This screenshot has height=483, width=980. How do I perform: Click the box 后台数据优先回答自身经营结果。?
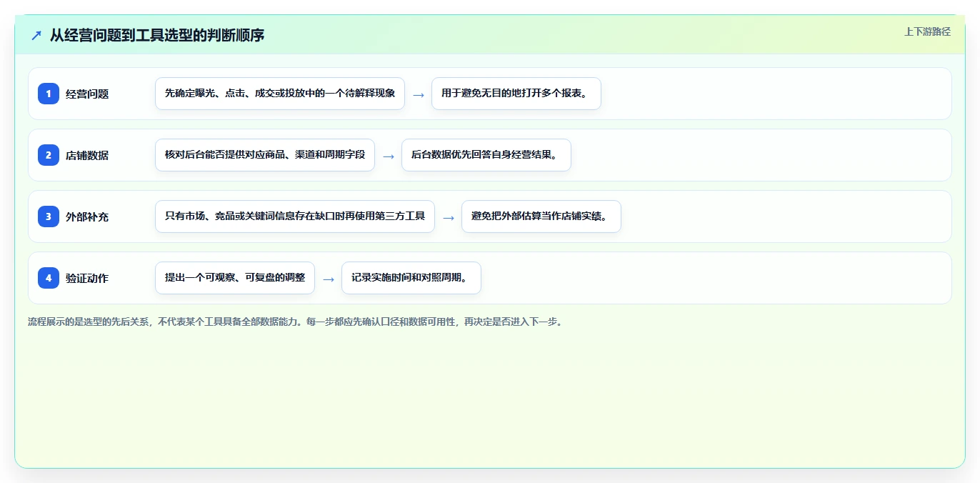coord(486,155)
